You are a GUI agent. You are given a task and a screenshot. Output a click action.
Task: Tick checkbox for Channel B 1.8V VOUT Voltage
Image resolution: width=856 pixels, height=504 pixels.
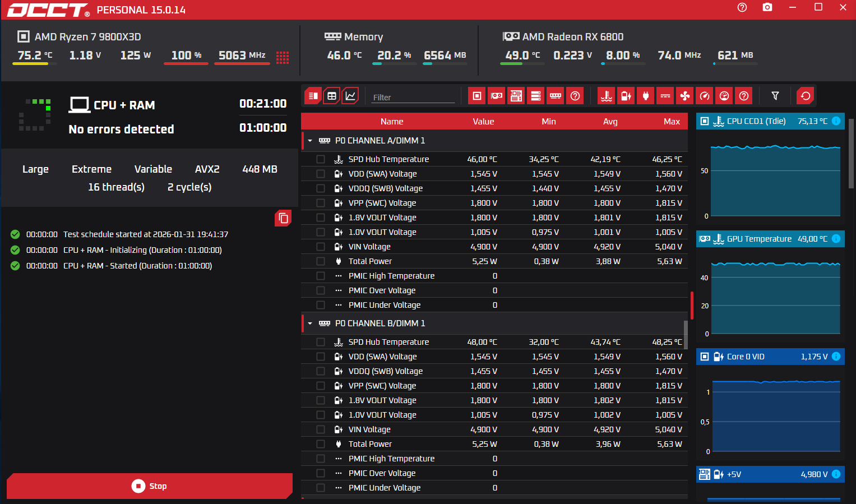coord(321,400)
